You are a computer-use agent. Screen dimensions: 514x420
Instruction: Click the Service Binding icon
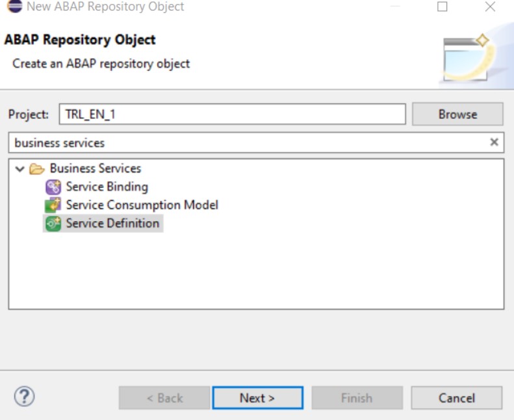(x=53, y=187)
